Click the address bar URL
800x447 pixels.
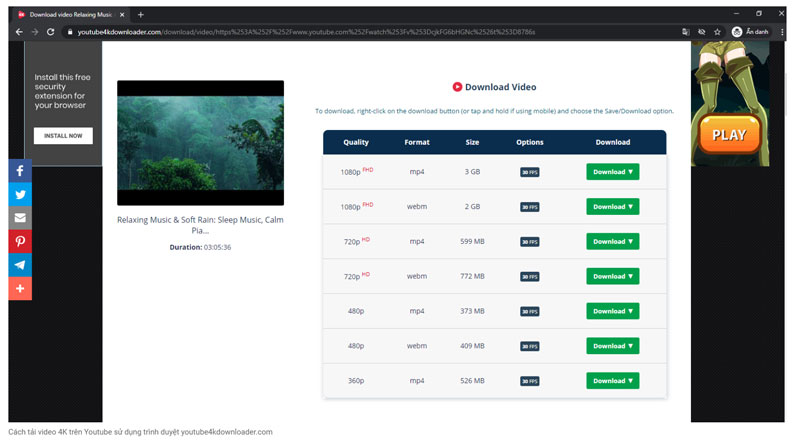point(306,32)
